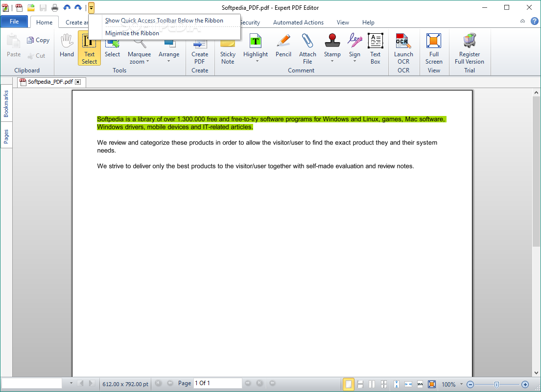This screenshot has width=541, height=392.
Task: Click the Select tool label
Action: pyautogui.click(x=112, y=54)
